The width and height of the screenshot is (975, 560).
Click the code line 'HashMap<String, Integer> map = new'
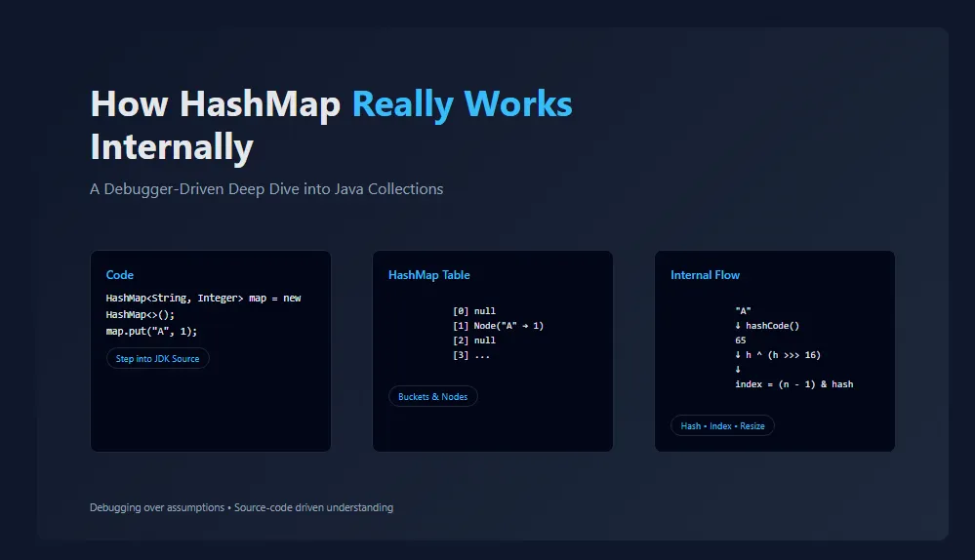(203, 299)
